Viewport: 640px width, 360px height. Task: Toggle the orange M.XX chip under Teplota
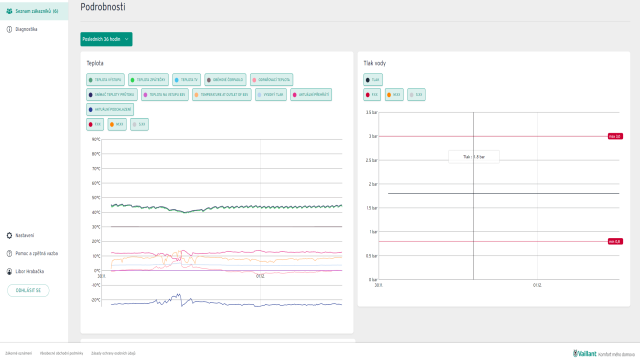(x=117, y=124)
